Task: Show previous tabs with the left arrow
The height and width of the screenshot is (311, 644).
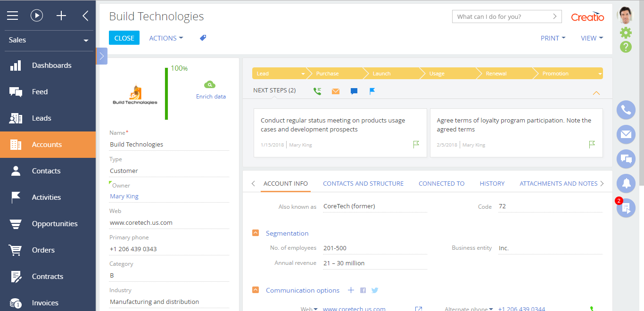Action: (253, 184)
